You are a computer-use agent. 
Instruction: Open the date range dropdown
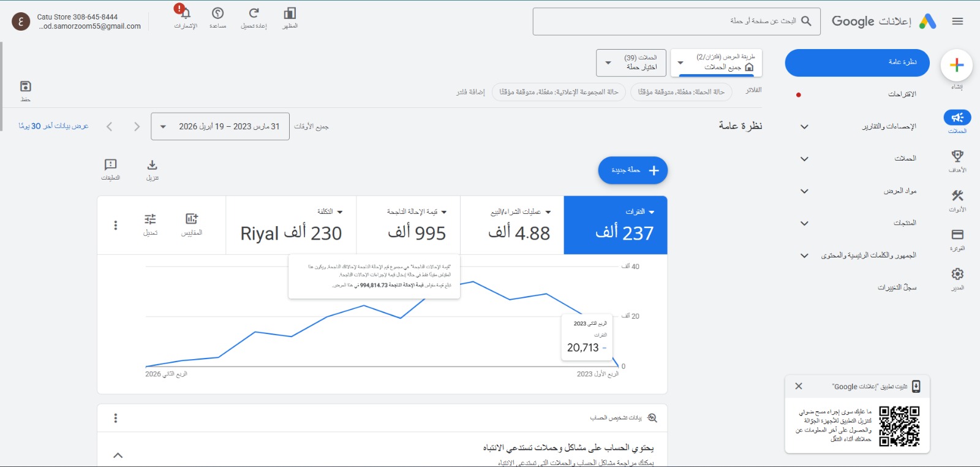point(220,126)
